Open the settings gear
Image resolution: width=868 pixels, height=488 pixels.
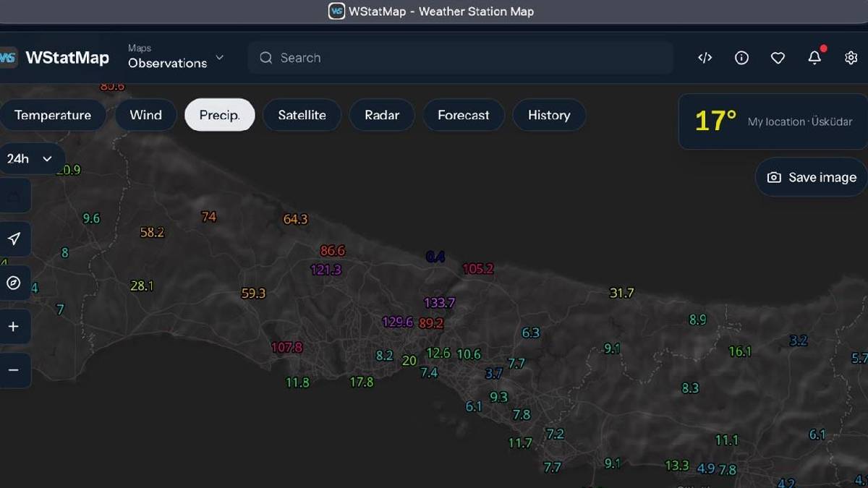pos(851,58)
